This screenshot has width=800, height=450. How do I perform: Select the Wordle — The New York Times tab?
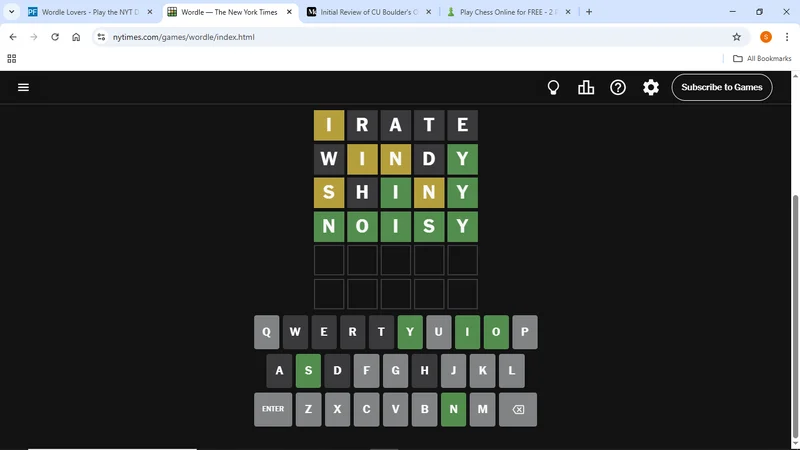click(230, 12)
